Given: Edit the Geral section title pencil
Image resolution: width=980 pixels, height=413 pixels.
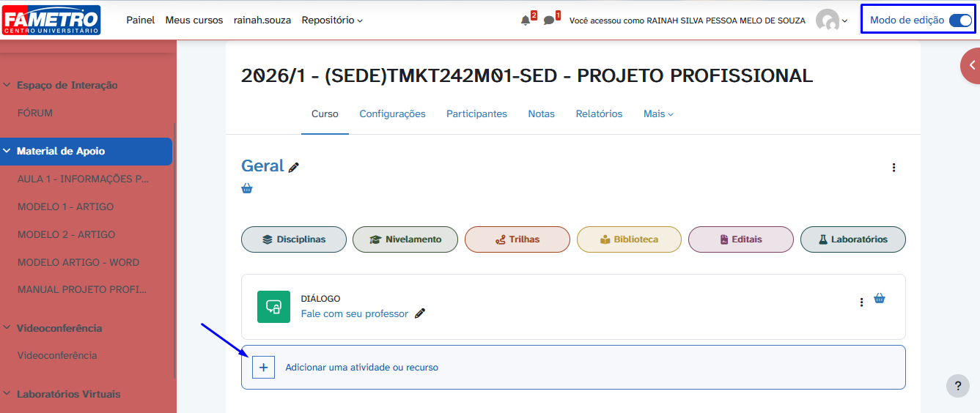Looking at the screenshot, I should 294,167.
